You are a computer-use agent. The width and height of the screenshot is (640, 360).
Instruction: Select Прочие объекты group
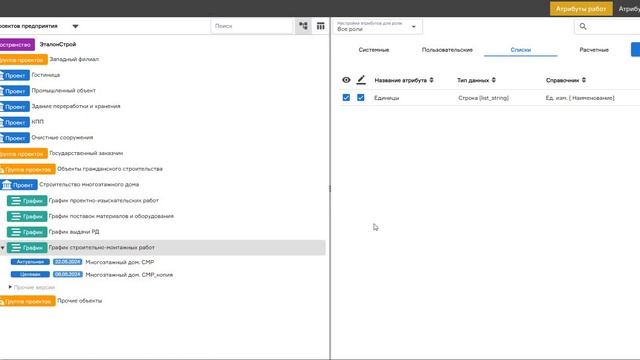80,301
